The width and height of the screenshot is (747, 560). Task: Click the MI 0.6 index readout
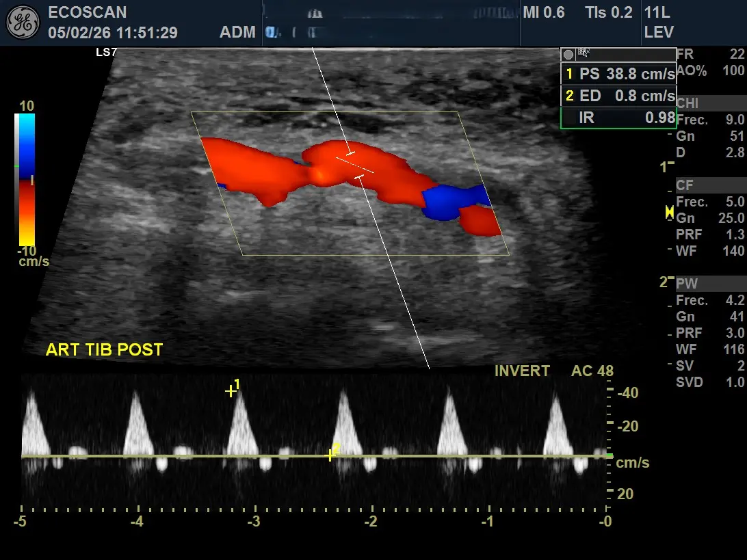[544, 12]
